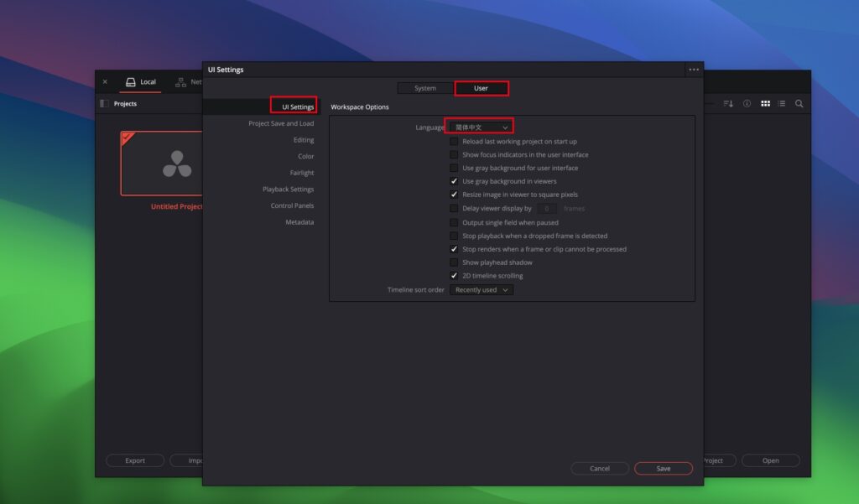Show project info panel

tap(747, 103)
